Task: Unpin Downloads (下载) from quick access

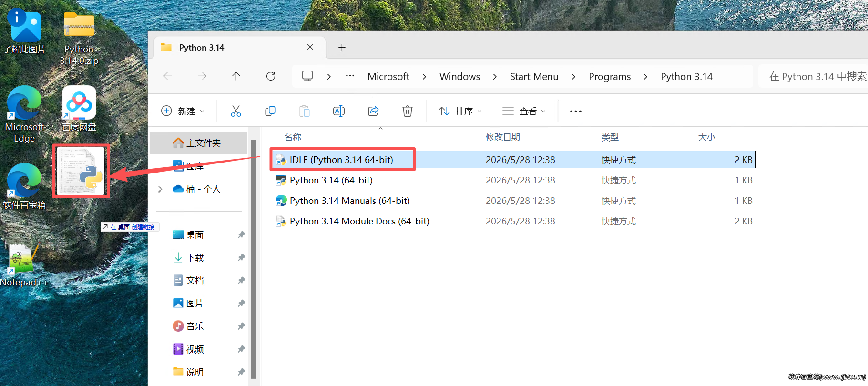Action: (241, 257)
